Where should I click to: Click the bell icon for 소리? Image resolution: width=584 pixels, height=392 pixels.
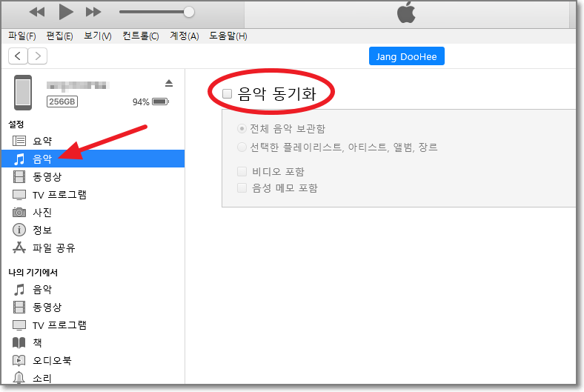click(19, 377)
